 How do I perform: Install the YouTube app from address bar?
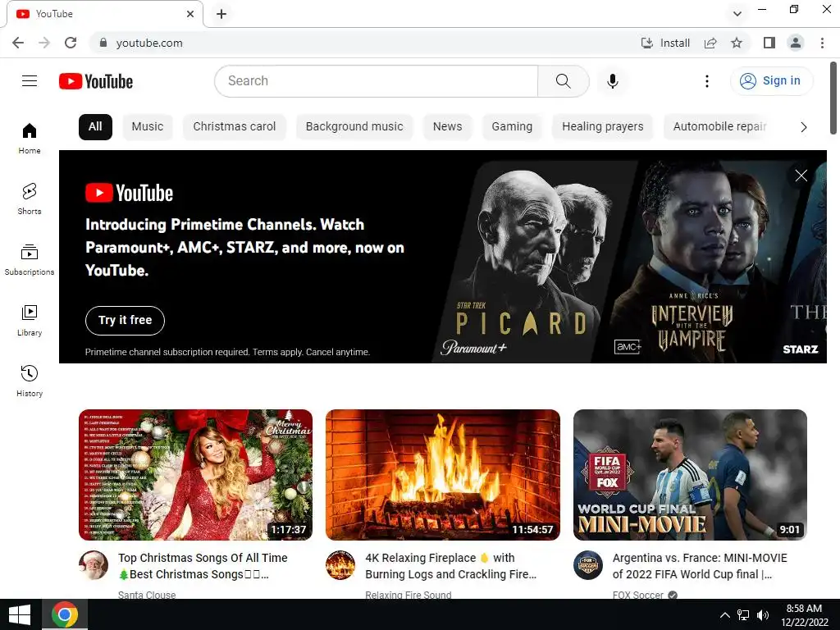pyautogui.click(x=665, y=43)
